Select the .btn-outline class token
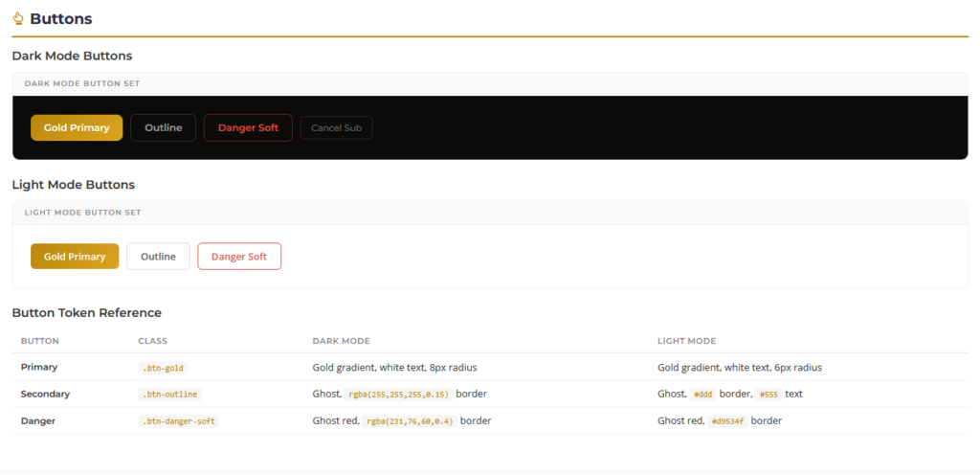This screenshot has width=980, height=475. (169, 394)
